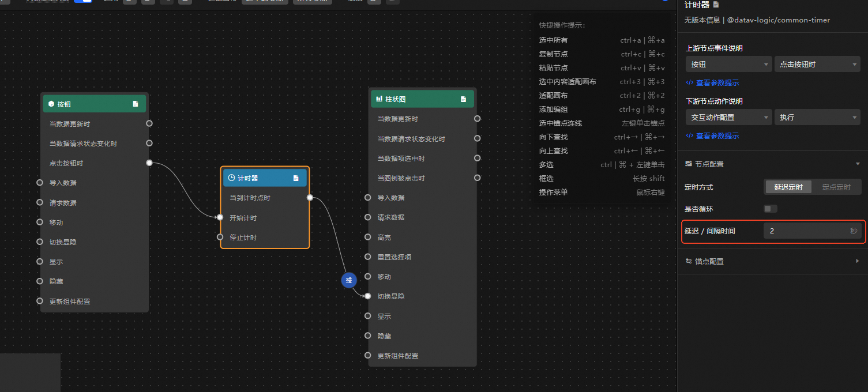Open the 交互动作配置 dropdown
This screenshot has width=868, height=392.
point(729,117)
